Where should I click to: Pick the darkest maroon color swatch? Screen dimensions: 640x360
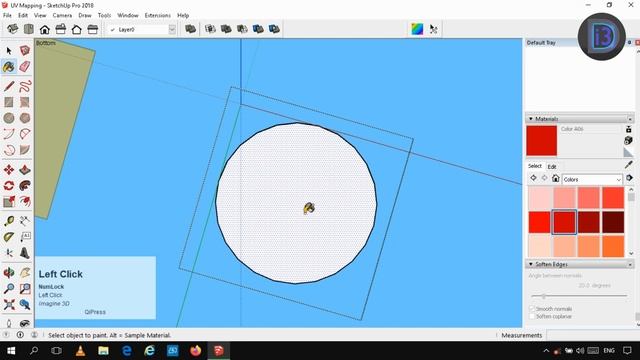[613, 222]
